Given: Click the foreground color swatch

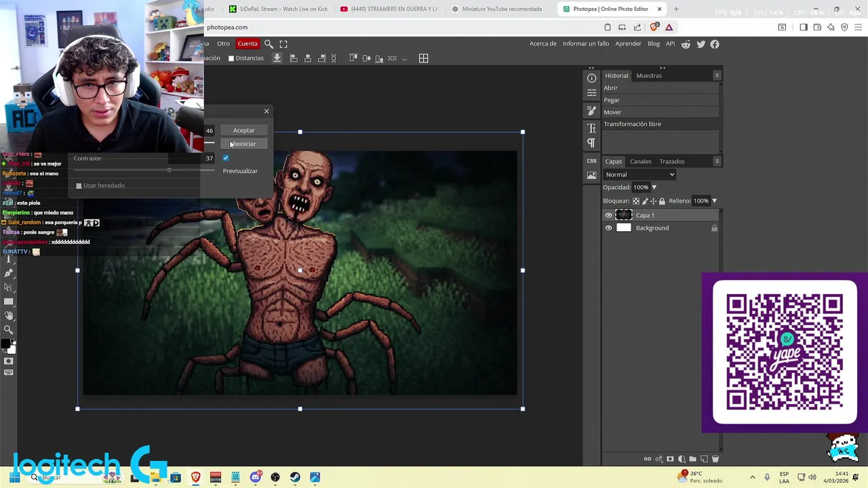Looking at the screenshot, I should pos(5,344).
